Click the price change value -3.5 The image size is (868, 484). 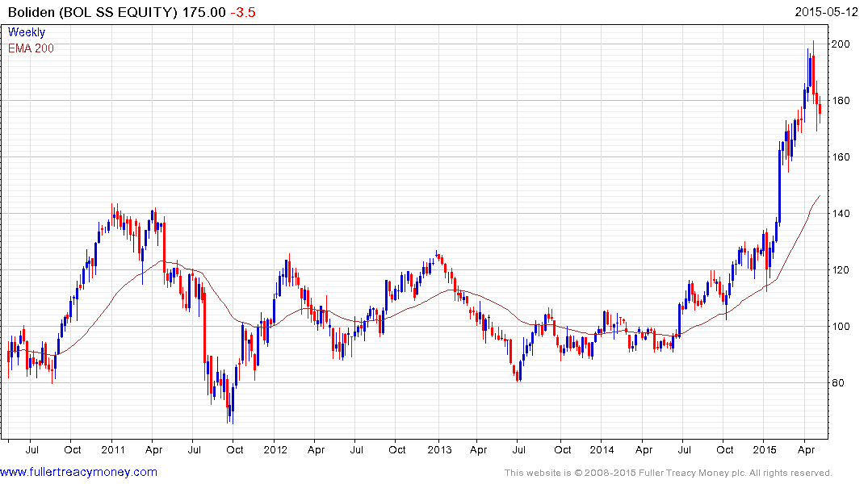(243, 12)
